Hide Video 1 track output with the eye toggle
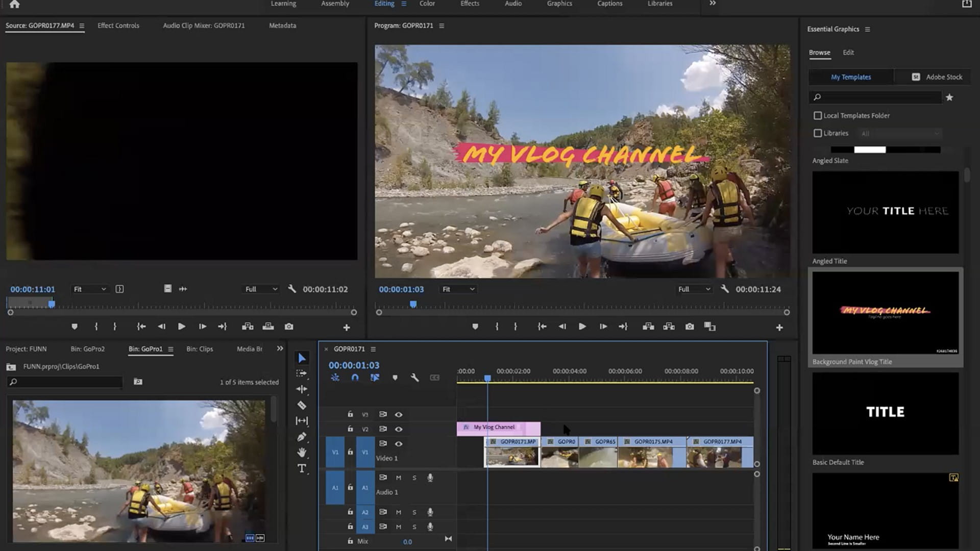 point(399,444)
